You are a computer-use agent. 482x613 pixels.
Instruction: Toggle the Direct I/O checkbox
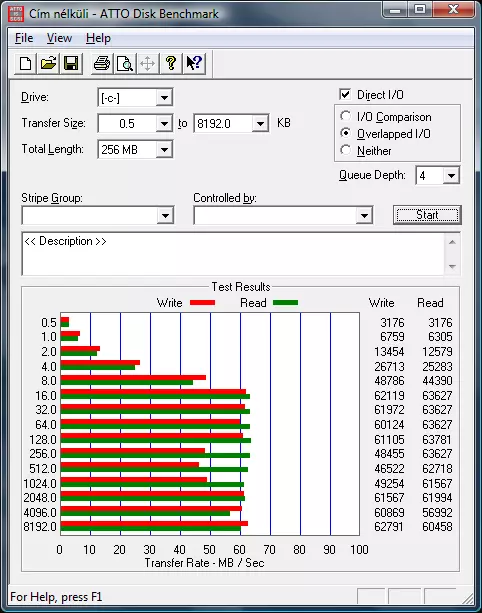pos(345,95)
